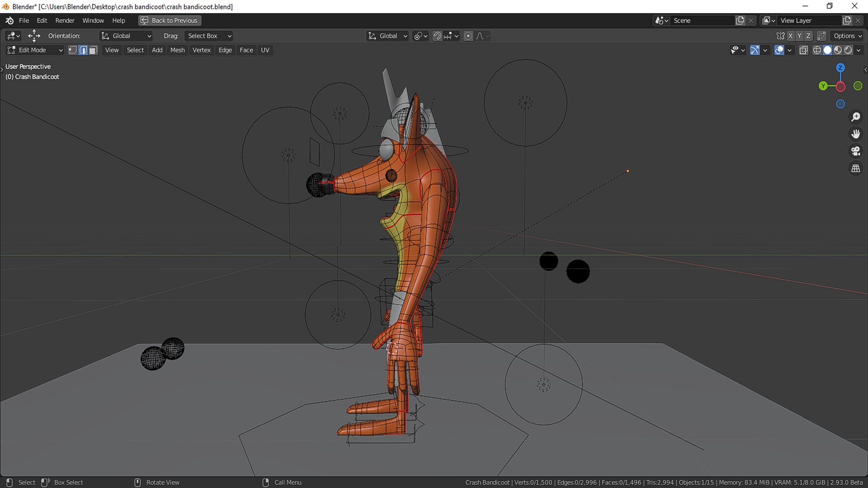Toggle X axis mirror
Screen dimensions: 868x488
(790, 36)
